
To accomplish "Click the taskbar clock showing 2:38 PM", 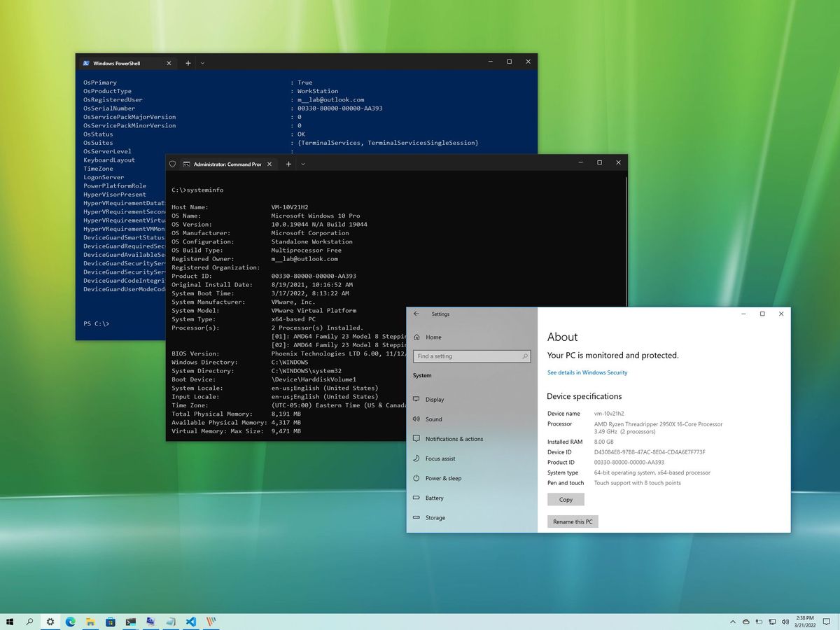I will point(804,622).
